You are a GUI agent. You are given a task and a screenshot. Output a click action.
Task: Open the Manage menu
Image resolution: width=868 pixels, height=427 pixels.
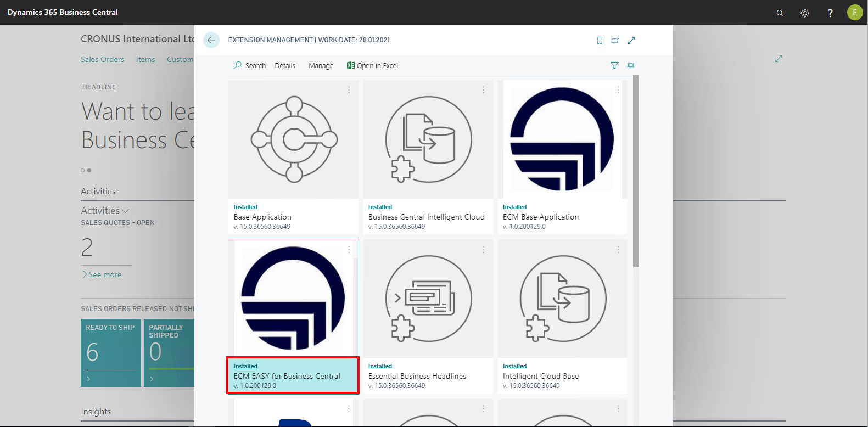click(321, 65)
